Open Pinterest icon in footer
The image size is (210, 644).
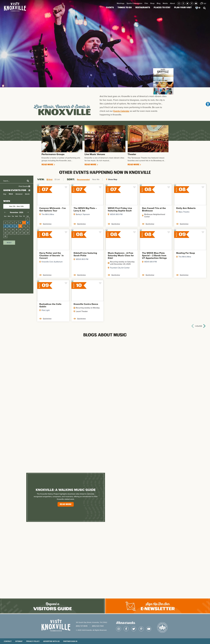click(141, 629)
